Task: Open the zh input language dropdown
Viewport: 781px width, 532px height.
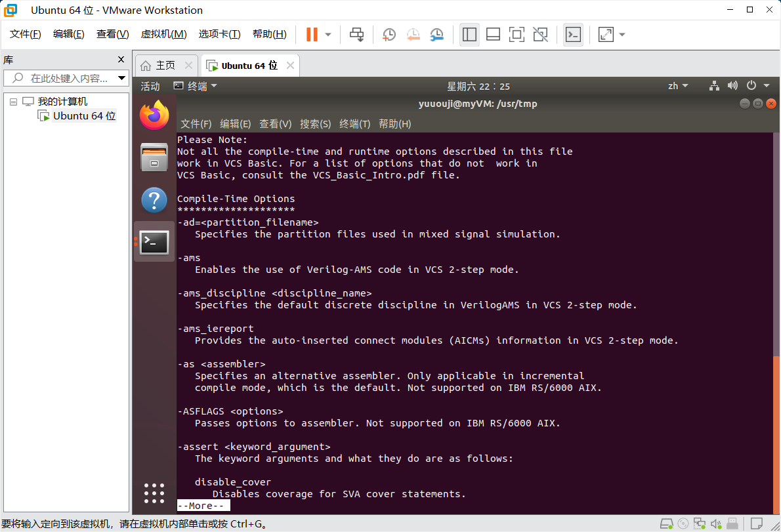Action: point(676,86)
